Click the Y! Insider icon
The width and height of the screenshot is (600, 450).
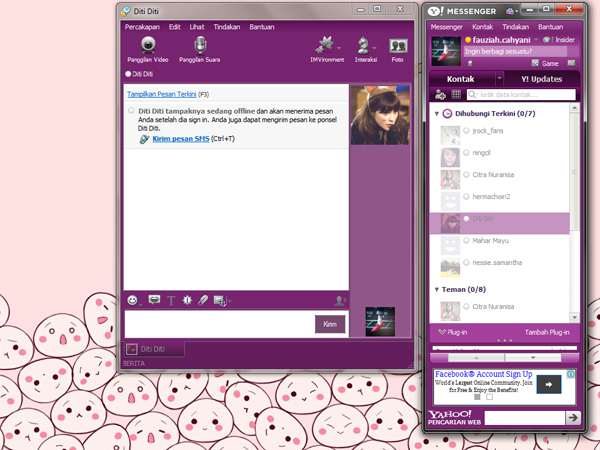point(547,39)
